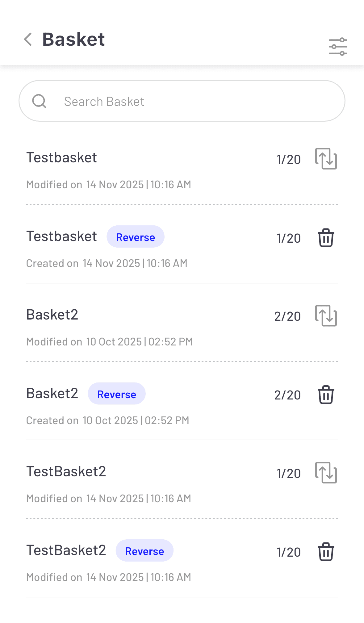Tap the back arrow next to Basket

28,40
